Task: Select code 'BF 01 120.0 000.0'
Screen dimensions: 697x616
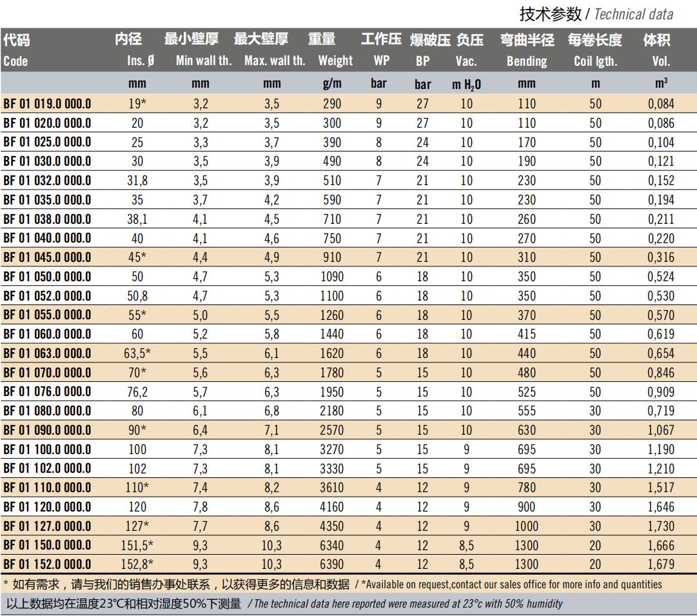Action: pyautogui.click(x=47, y=507)
